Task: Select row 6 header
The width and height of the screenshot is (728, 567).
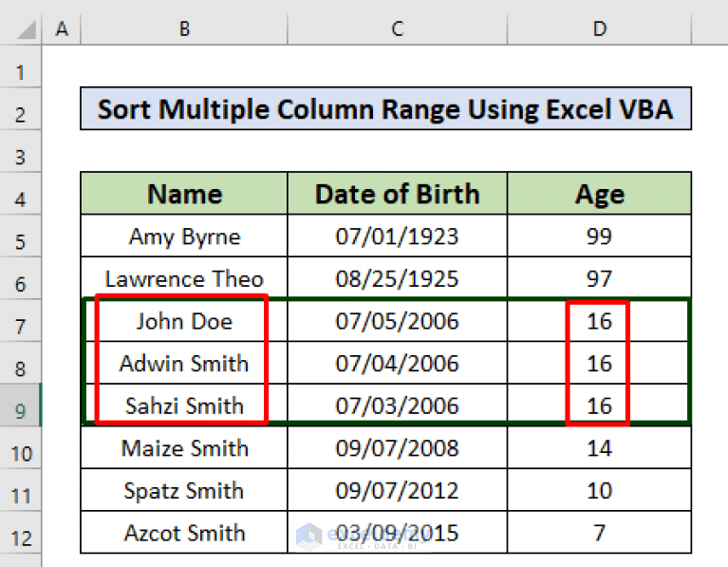Action: [21, 278]
